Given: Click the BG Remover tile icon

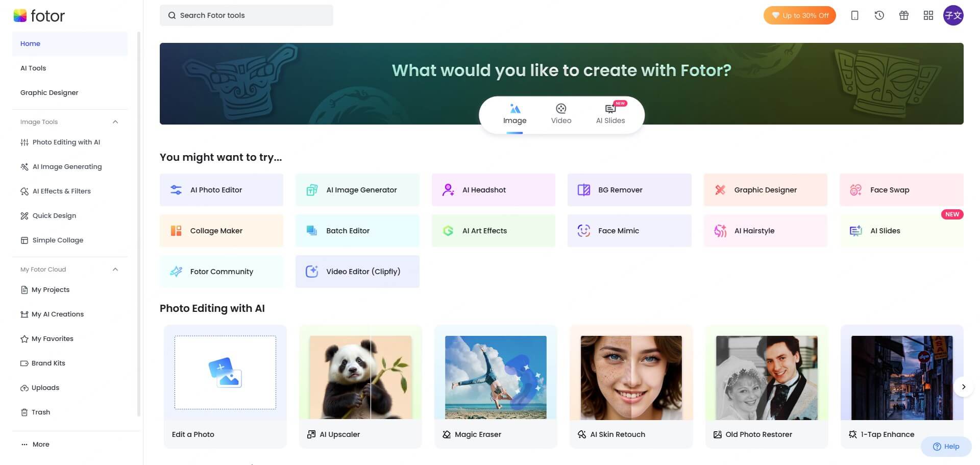Looking at the screenshot, I should (584, 190).
